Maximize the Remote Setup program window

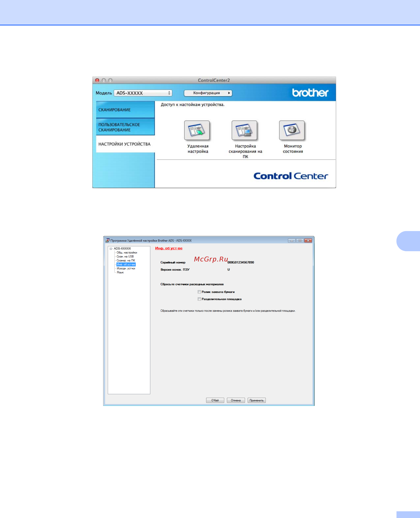coord(300,240)
